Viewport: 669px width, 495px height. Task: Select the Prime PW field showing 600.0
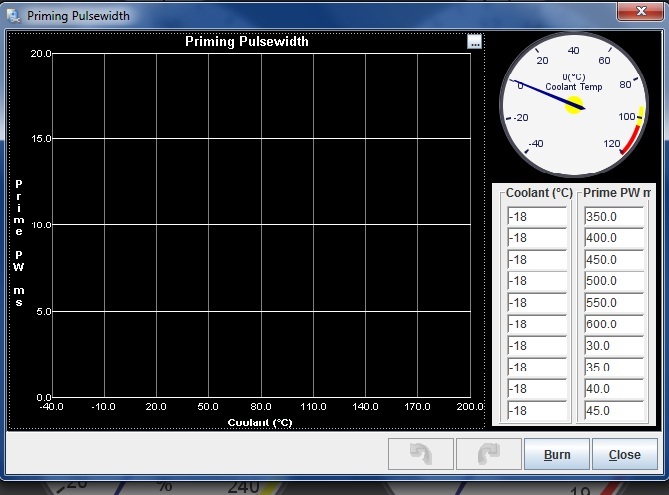(615, 324)
